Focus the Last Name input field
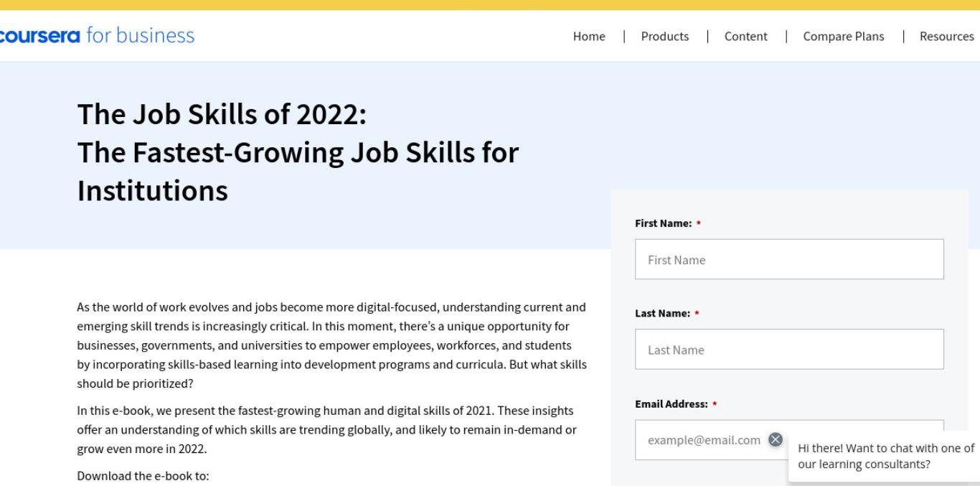Viewport: 980px width, 486px height. point(789,350)
